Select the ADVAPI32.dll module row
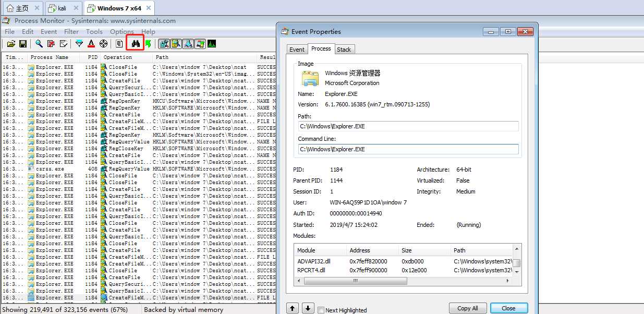 coord(403,261)
